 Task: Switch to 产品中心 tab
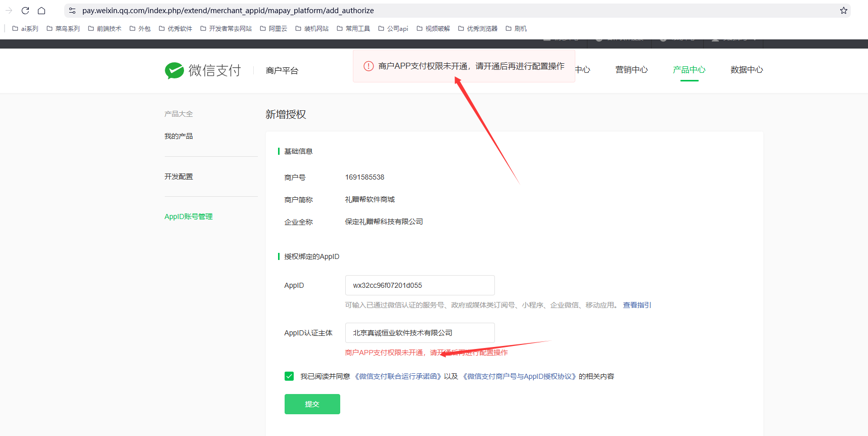[689, 70]
